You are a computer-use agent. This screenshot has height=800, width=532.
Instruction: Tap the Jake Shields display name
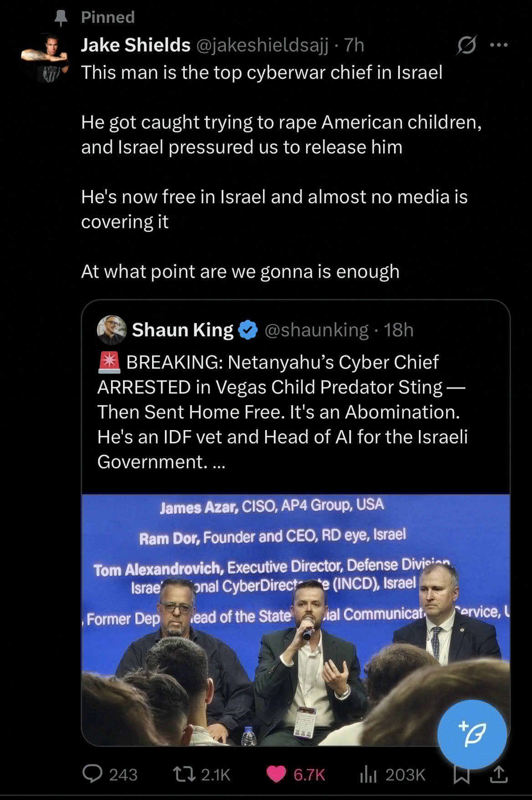coord(136,45)
